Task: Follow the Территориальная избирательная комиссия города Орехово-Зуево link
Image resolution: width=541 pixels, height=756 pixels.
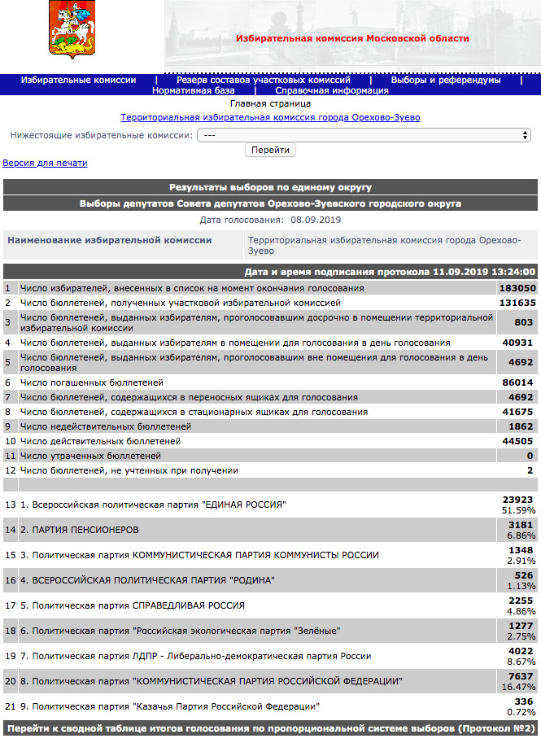Action: pyautogui.click(x=270, y=118)
